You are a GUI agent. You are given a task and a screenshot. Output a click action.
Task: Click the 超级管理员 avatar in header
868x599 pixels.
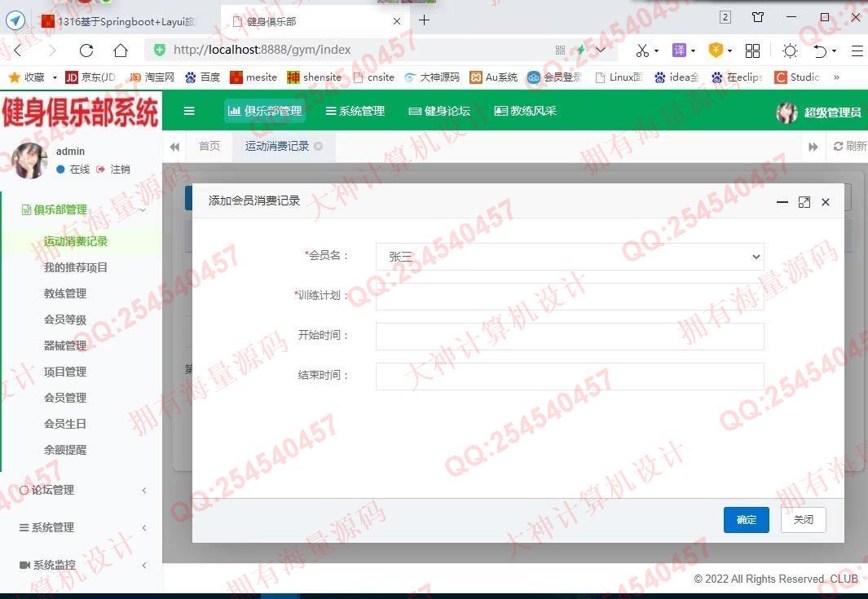tap(786, 112)
